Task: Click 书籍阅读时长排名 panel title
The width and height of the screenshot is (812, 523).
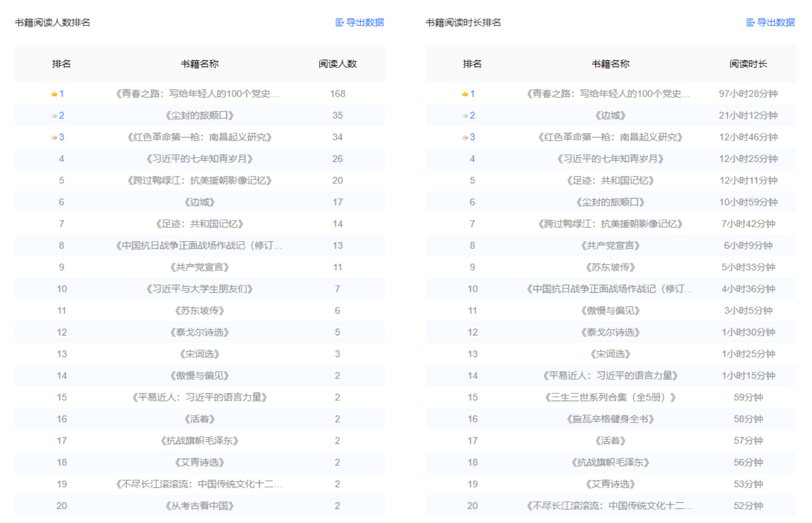Action: click(463, 23)
